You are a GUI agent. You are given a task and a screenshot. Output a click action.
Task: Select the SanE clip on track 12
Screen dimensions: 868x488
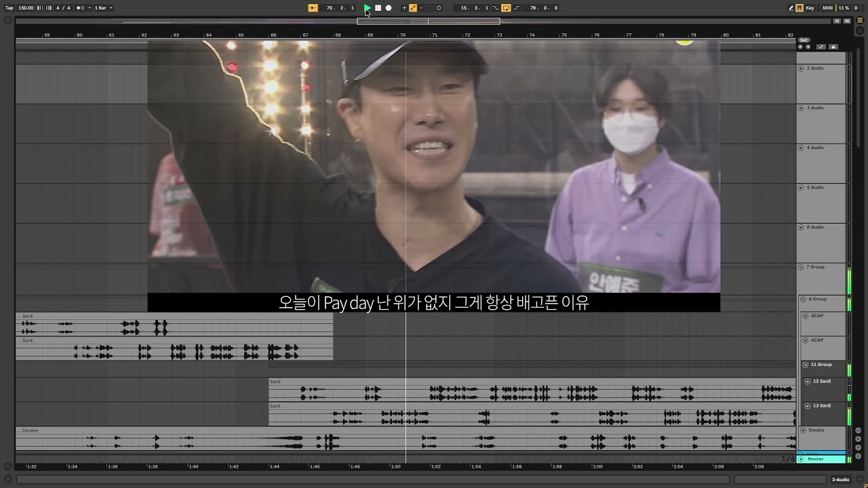[x=532, y=390]
